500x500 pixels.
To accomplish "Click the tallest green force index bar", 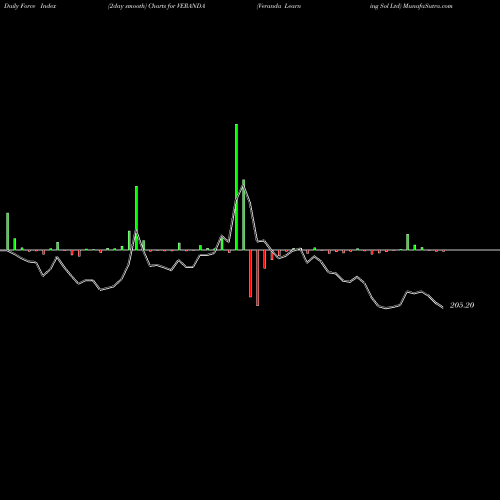I will click(x=236, y=187).
